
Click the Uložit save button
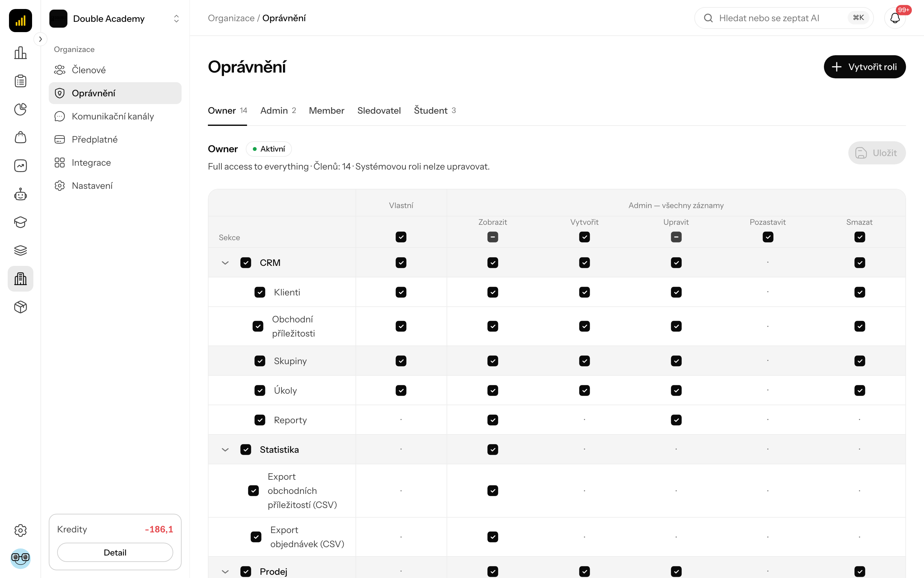pyautogui.click(x=877, y=153)
